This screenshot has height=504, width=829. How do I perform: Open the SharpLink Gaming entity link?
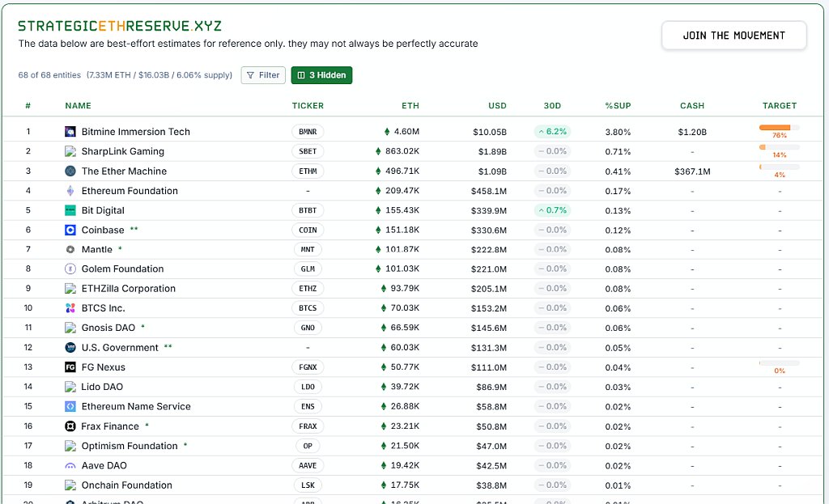pos(122,151)
